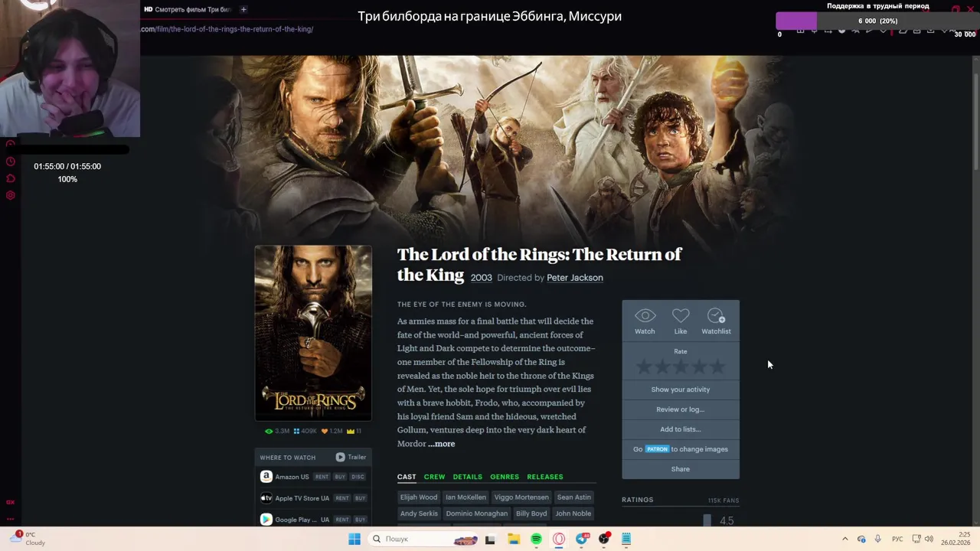Open Opera browser from the taskbar
Screen dimensions: 980x551
(559, 539)
